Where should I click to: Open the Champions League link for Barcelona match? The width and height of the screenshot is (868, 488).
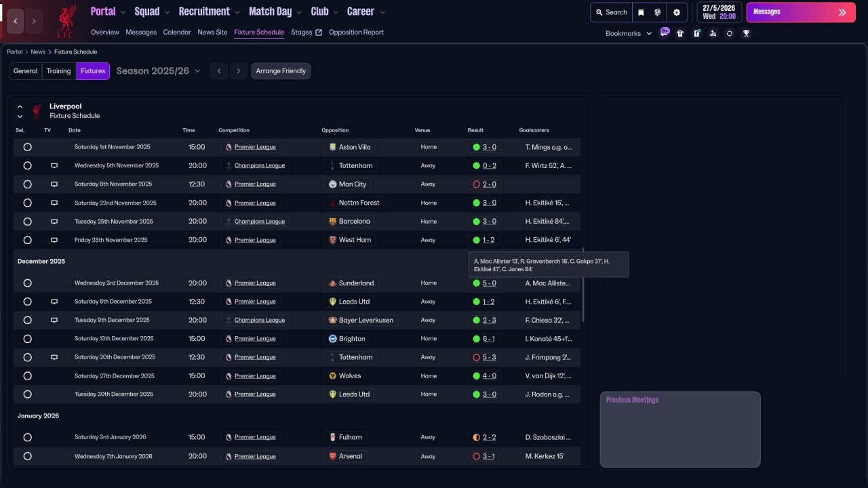click(260, 222)
